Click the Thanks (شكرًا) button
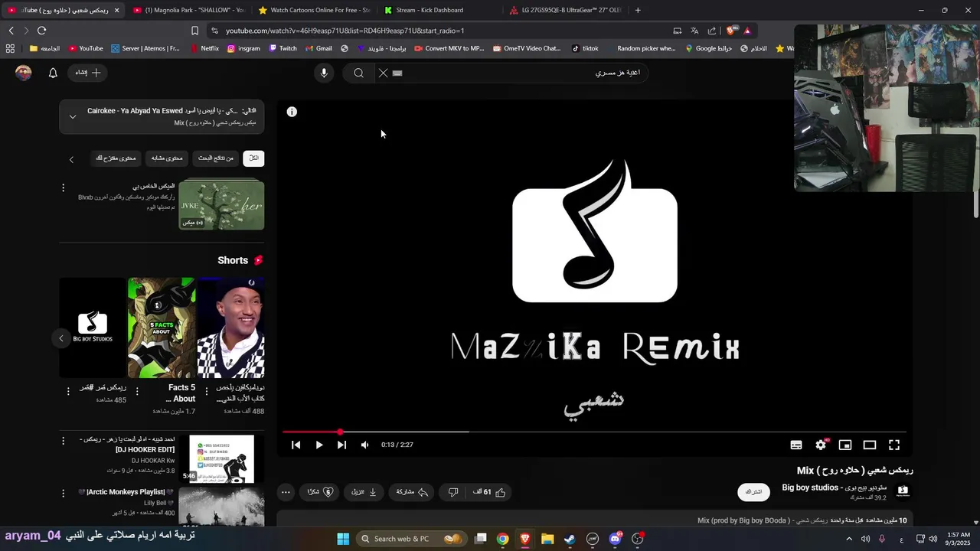This screenshot has height=551, width=980. (320, 492)
